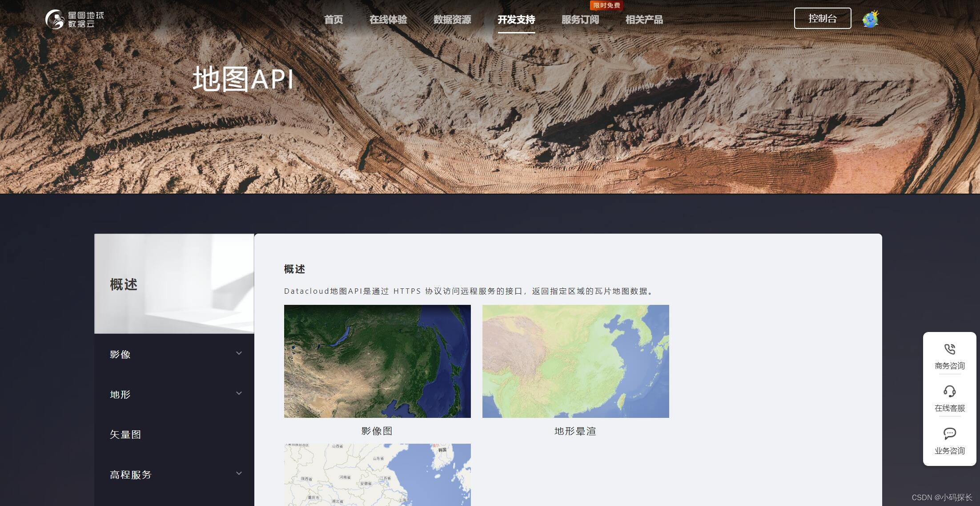Screen dimensions: 980x506
Task: Open the 在线体验 navigation item
Action: click(x=388, y=20)
